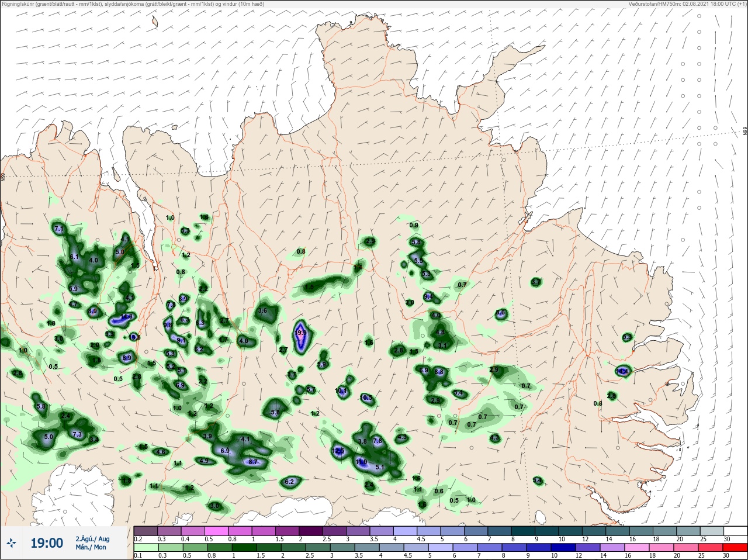
Task: Click the 6.1 precipitation value
Action: tap(74, 257)
